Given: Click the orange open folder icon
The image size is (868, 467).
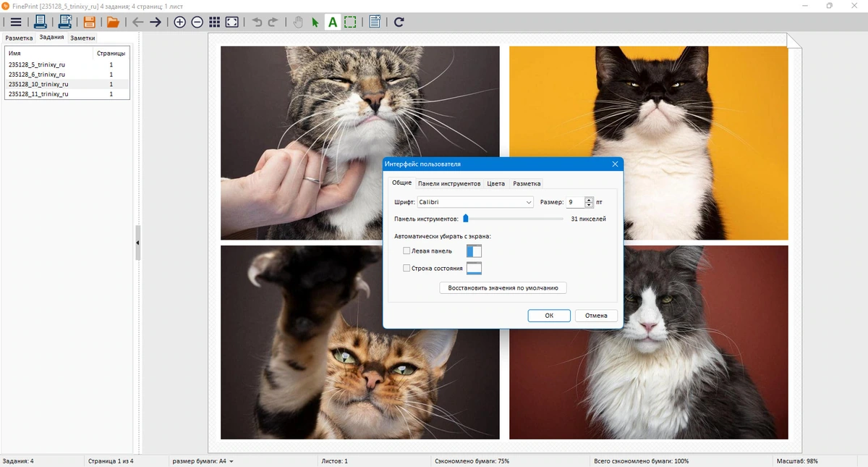Looking at the screenshot, I should 113,22.
